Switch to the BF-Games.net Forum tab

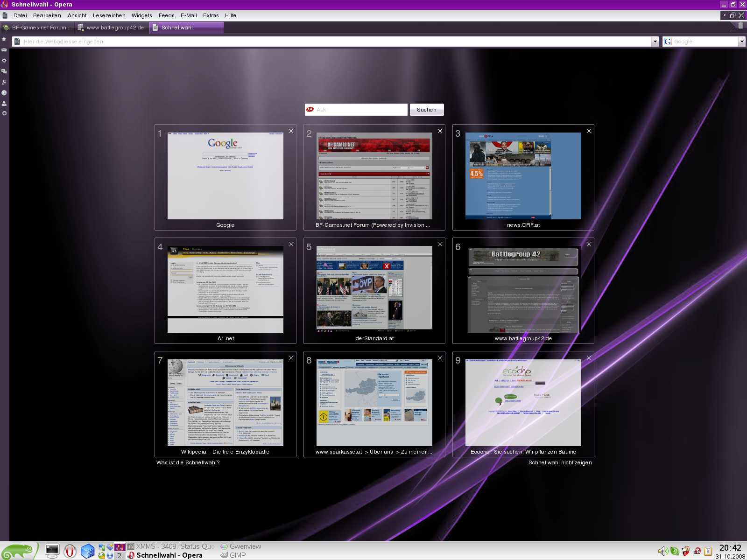pyautogui.click(x=37, y=28)
